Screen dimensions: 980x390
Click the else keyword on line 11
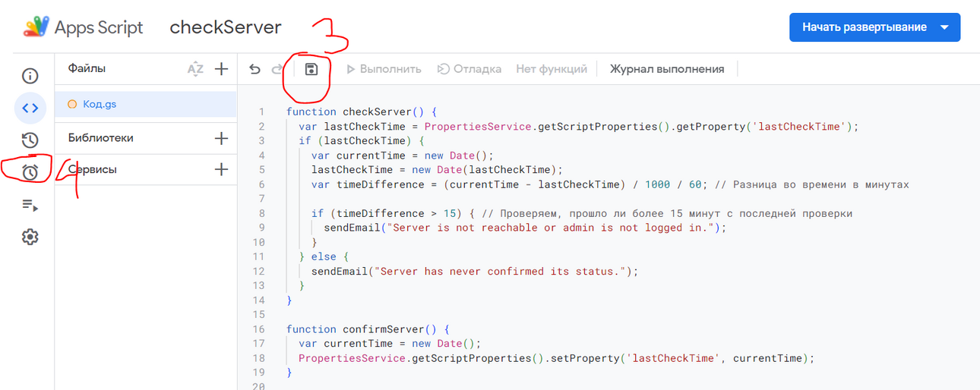click(324, 256)
